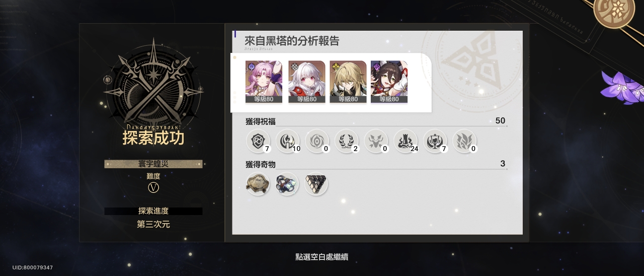Click the Hunt path icon with 0 blessings

pyautogui.click(x=376, y=141)
